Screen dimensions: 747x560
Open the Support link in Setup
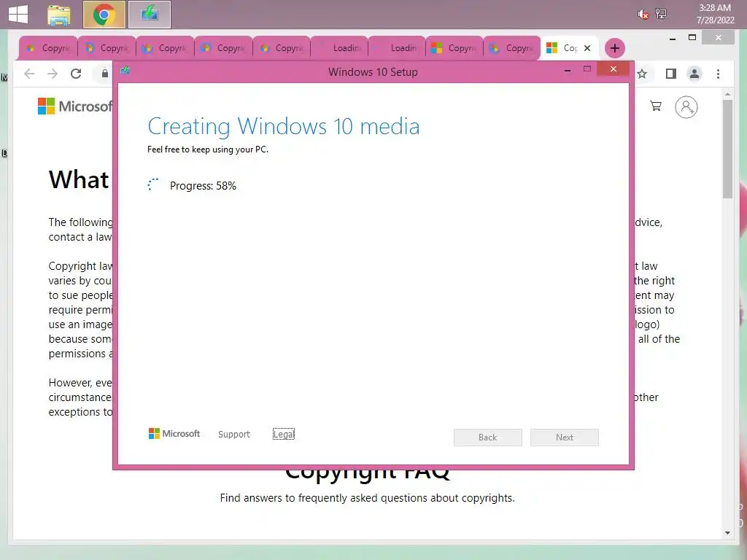tap(234, 435)
